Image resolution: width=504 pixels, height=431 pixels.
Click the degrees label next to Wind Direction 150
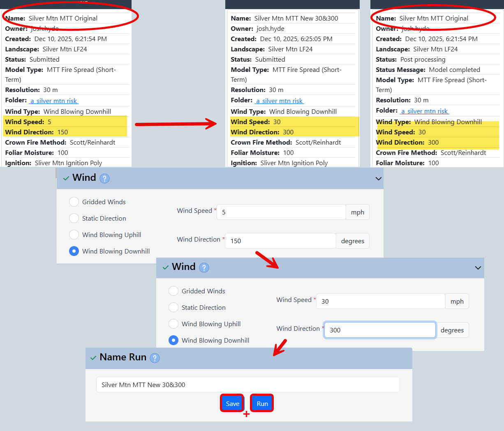click(x=352, y=241)
